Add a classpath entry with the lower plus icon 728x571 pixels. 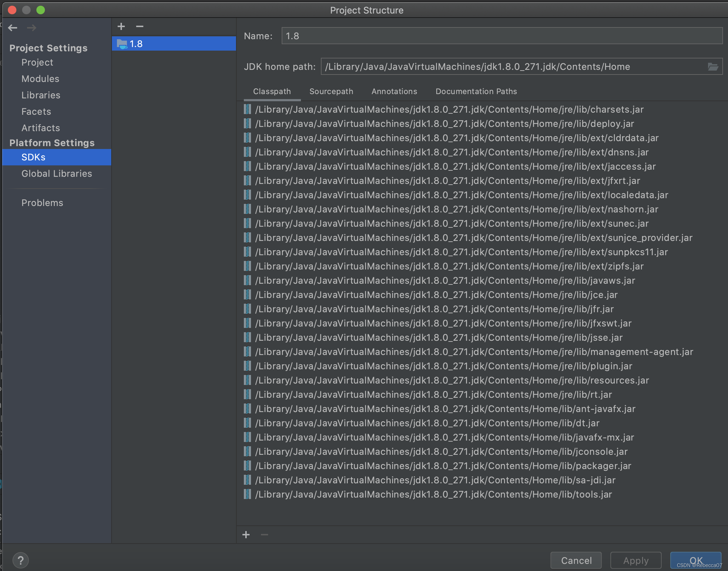[246, 535]
